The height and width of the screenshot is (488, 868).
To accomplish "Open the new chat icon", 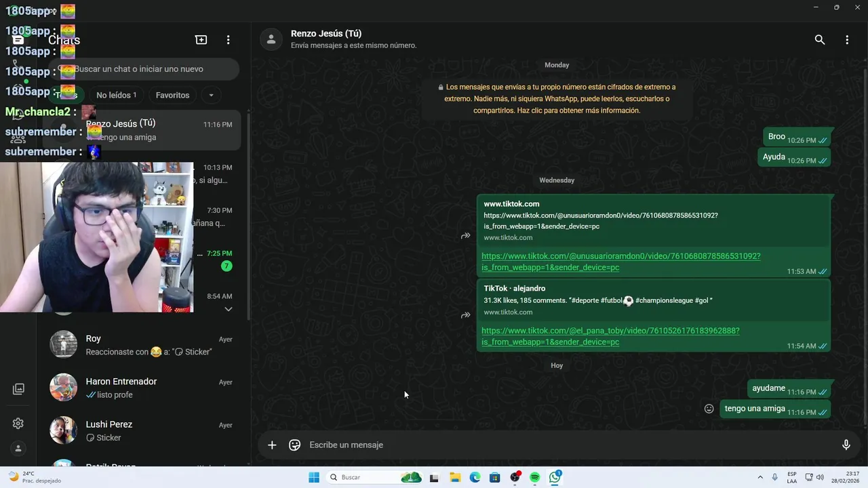I will coord(201,40).
